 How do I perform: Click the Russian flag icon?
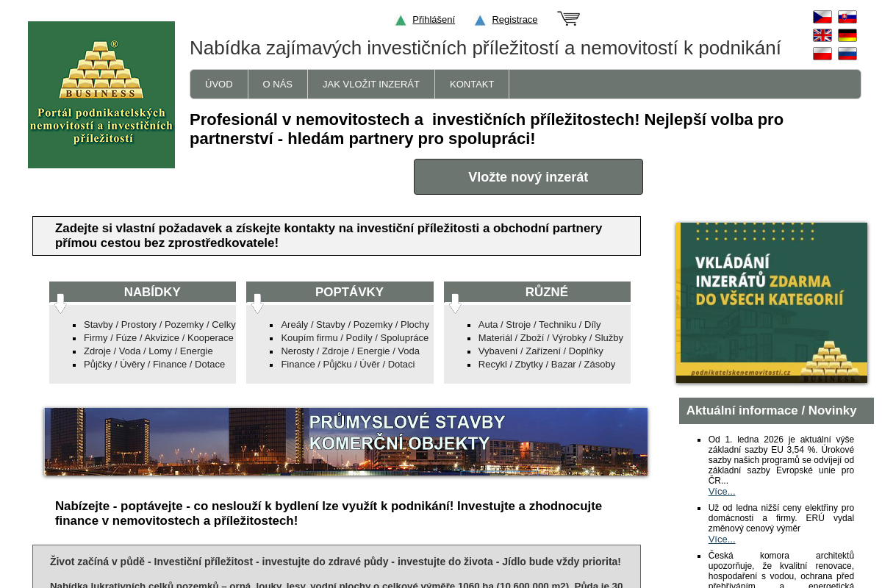tap(847, 54)
